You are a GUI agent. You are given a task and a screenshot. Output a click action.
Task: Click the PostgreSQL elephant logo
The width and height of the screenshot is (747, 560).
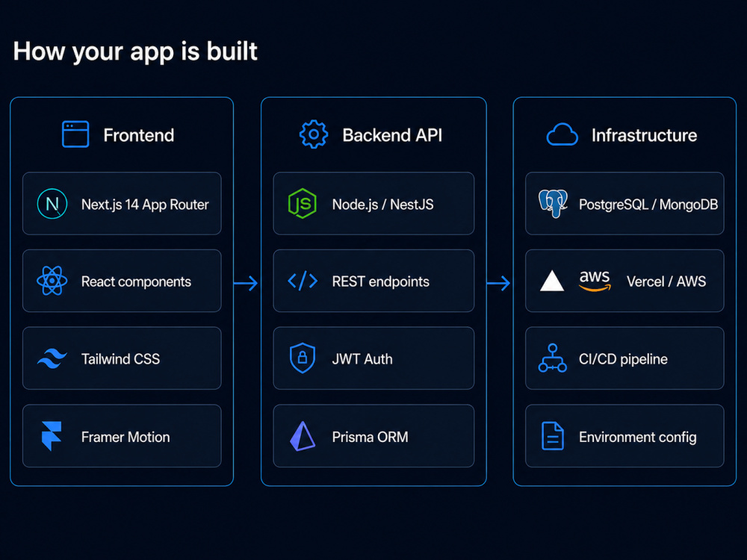553,203
